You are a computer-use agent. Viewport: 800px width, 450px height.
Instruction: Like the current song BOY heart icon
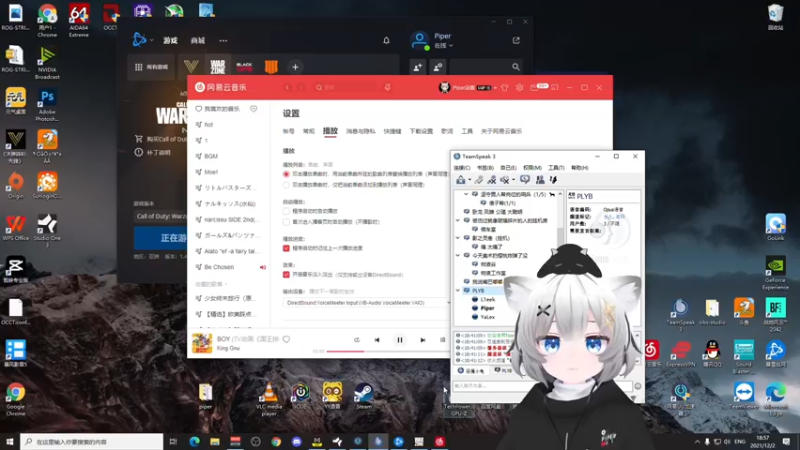[x=286, y=339]
